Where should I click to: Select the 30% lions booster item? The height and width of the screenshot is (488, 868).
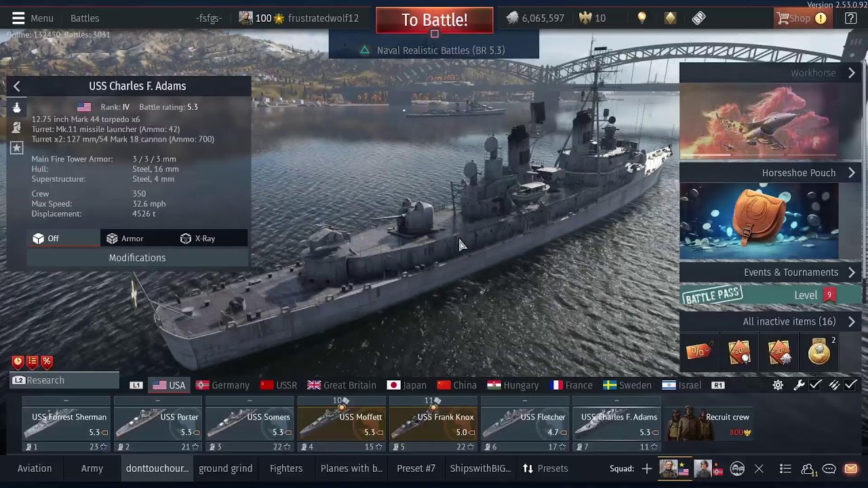click(x=779, y=352)
